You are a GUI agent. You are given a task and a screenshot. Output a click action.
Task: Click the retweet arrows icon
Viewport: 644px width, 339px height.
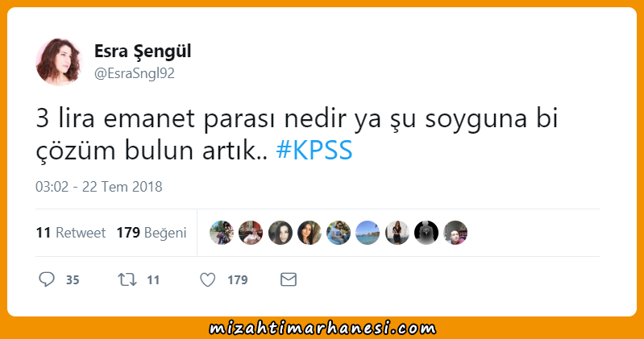[127, 280]
